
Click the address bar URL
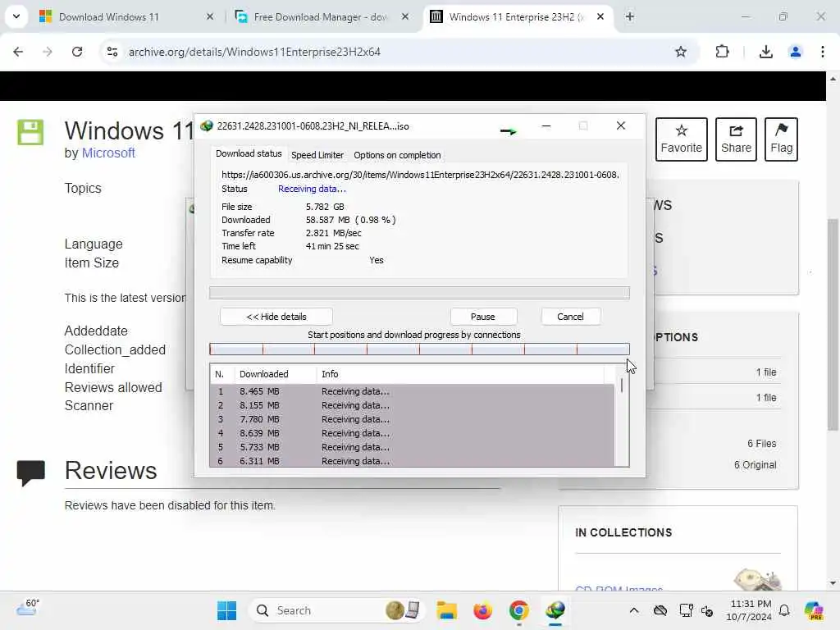point(254,52)
